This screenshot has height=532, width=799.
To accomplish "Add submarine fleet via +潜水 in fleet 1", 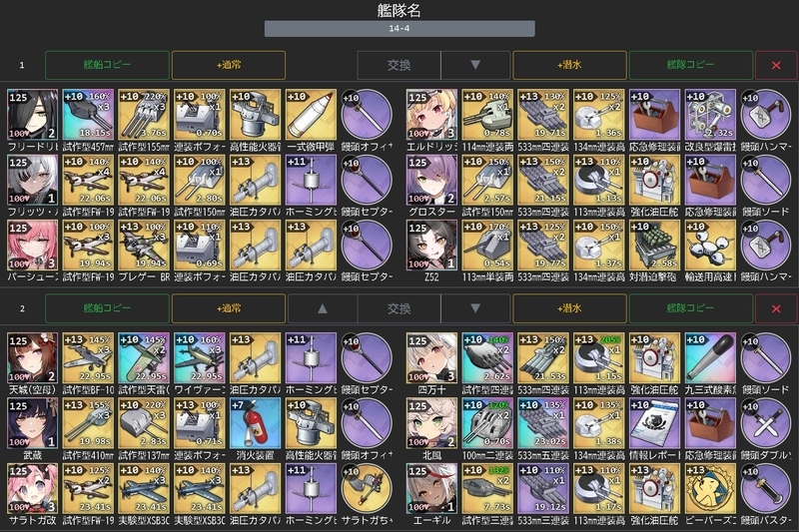I will (569, 65).
